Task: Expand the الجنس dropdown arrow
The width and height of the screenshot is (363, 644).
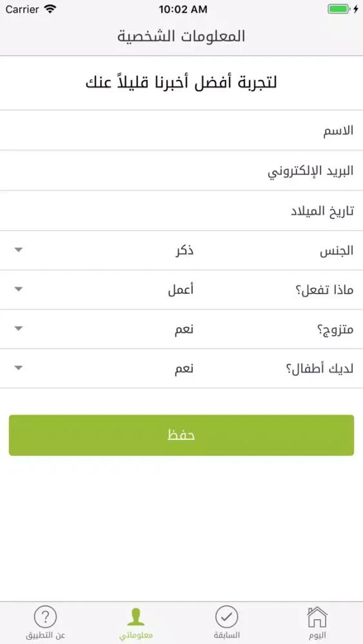Action: coord(19,250)
